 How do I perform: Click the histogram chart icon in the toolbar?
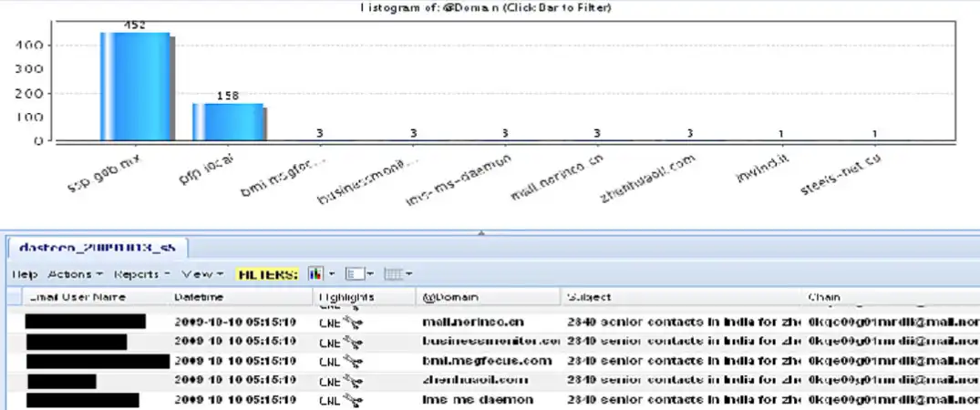(x=316, y=273)
